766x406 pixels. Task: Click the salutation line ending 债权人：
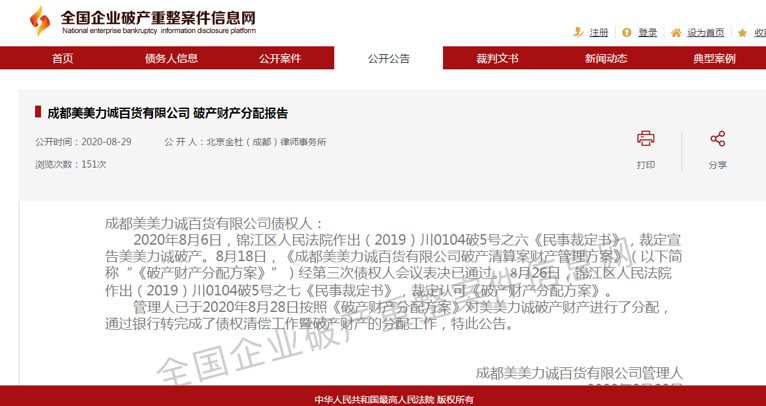[214, 224]
